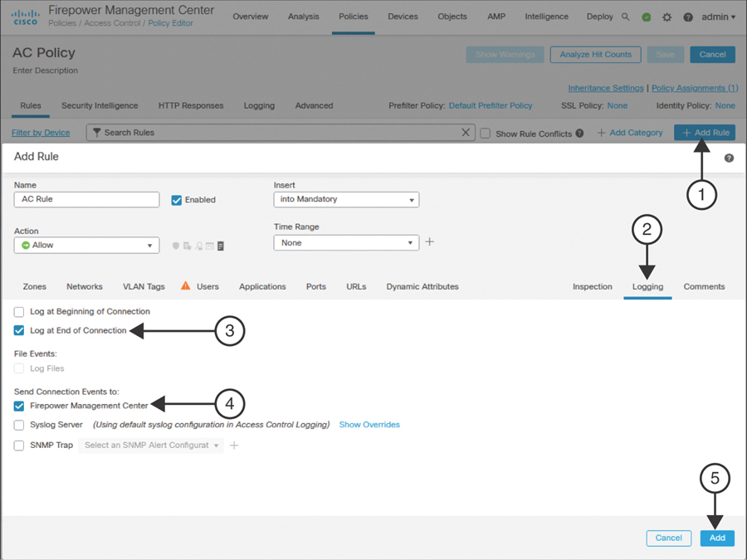Click the Add Rule dialog help icon
Screen dimensions: 747x560
pos(729,158)
